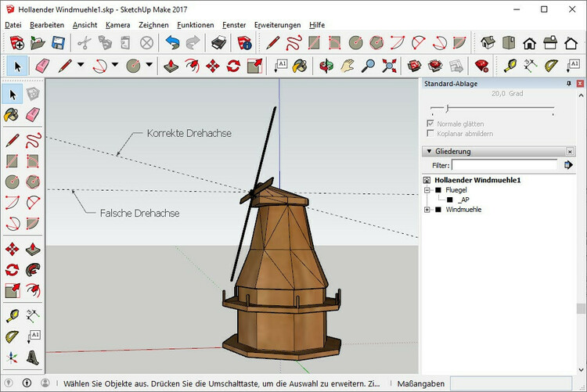Select the Eraser tool in left toolbar
The height and width of the screenshot is (392, 587).
tap(32, 115)
